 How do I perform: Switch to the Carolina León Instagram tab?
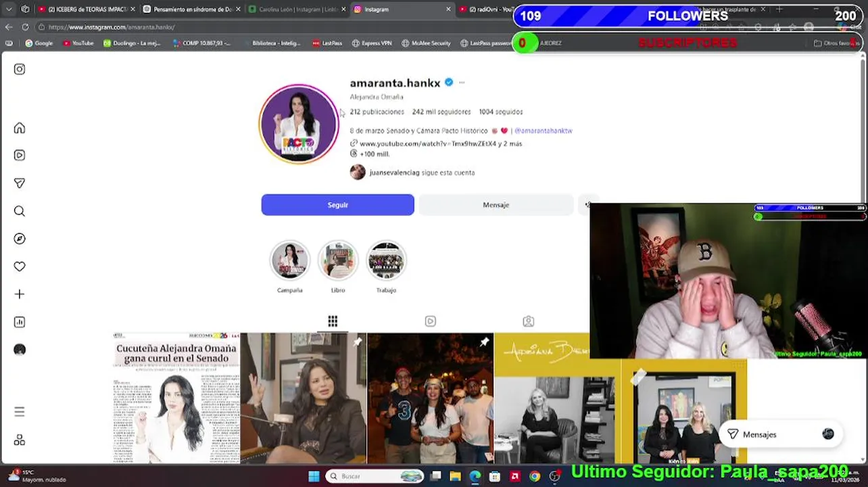pyautogui.click(x=298, y=9)
